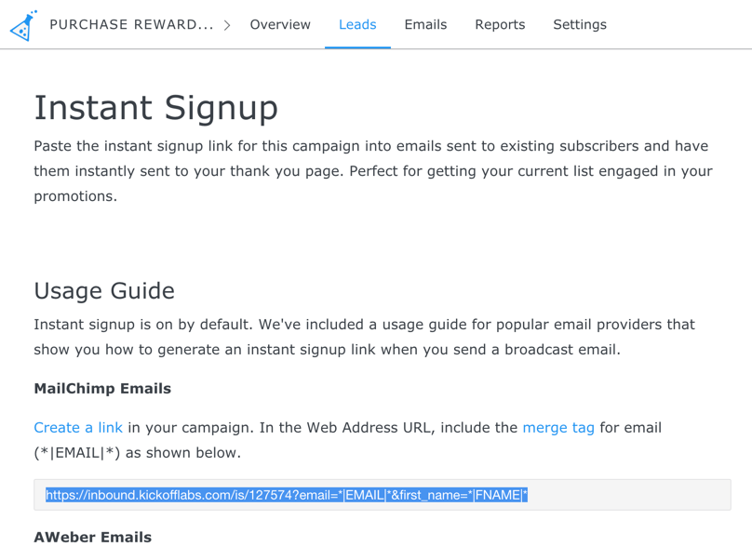Click inside the instant signup URL field

(382, 495)
